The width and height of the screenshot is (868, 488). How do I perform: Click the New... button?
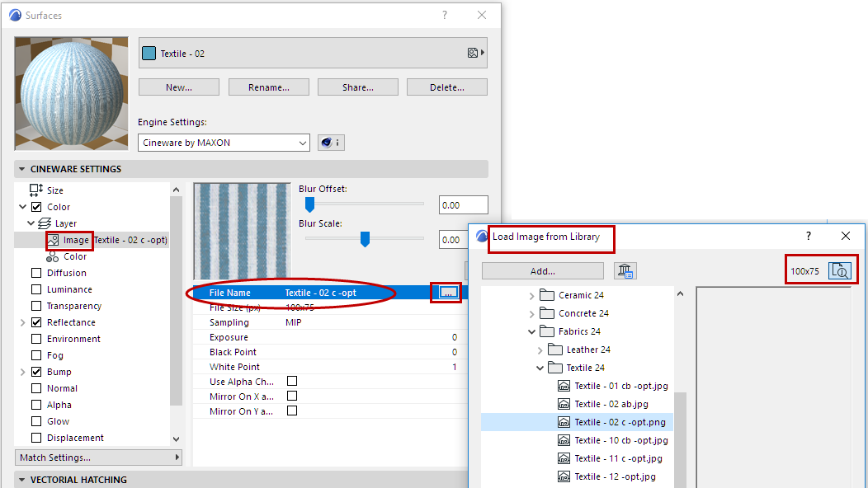[x=179, y=87]
